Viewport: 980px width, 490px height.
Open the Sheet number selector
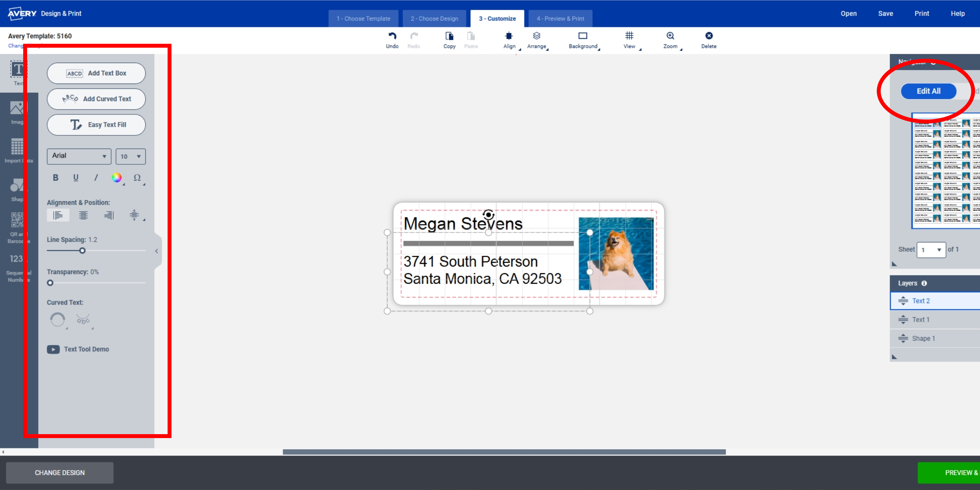point(931,250)
